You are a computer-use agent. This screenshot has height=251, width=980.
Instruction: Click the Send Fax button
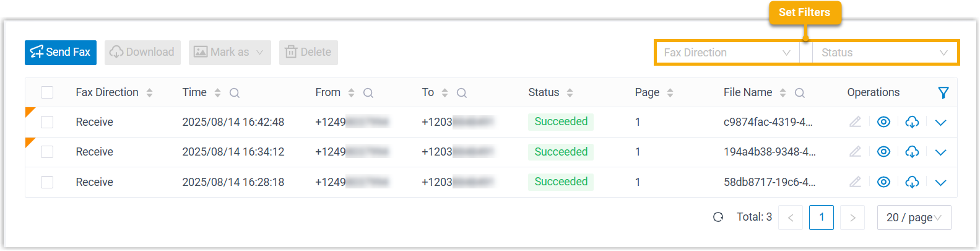(61, 53)
